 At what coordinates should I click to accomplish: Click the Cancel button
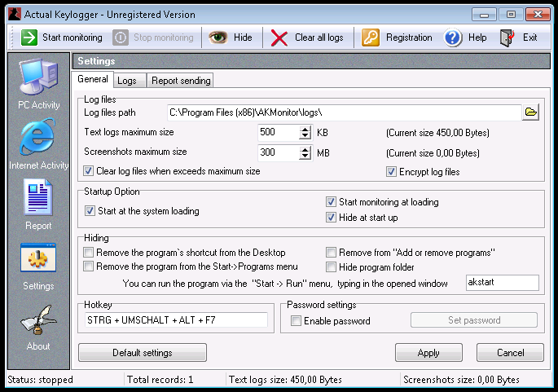pos(510,353)
